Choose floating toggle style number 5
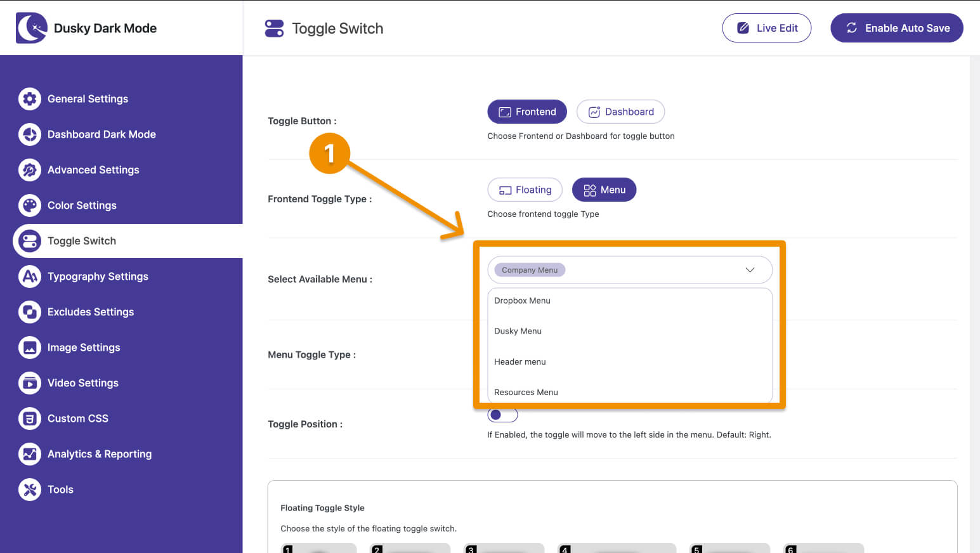 730,548
